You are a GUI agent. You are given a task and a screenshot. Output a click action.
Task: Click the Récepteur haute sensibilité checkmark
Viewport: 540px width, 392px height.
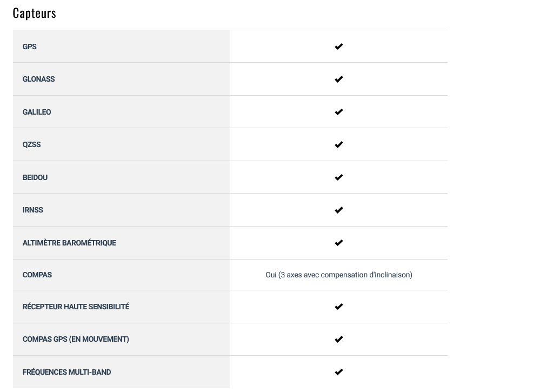338,307
